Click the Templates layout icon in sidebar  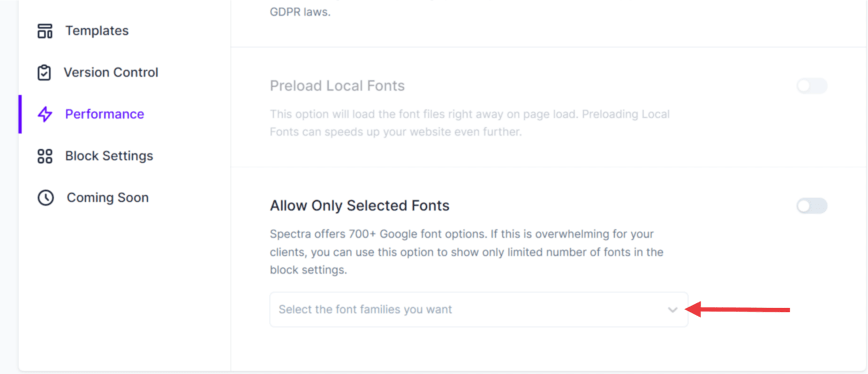coord(45,31)
